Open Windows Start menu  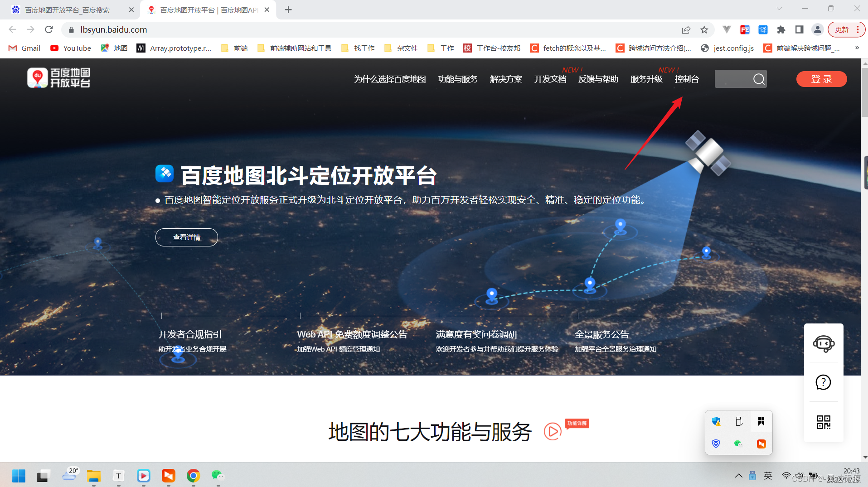pyautogui.click(x=19, y=476)
